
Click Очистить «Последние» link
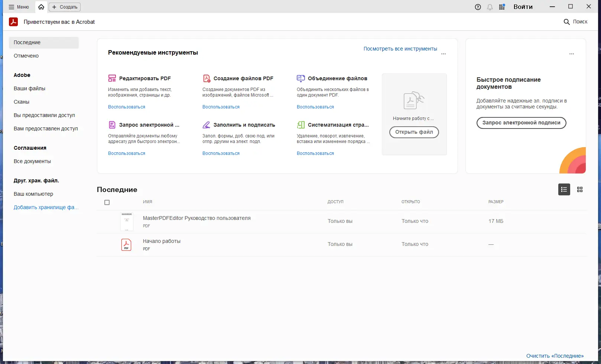tap(555, 356)
